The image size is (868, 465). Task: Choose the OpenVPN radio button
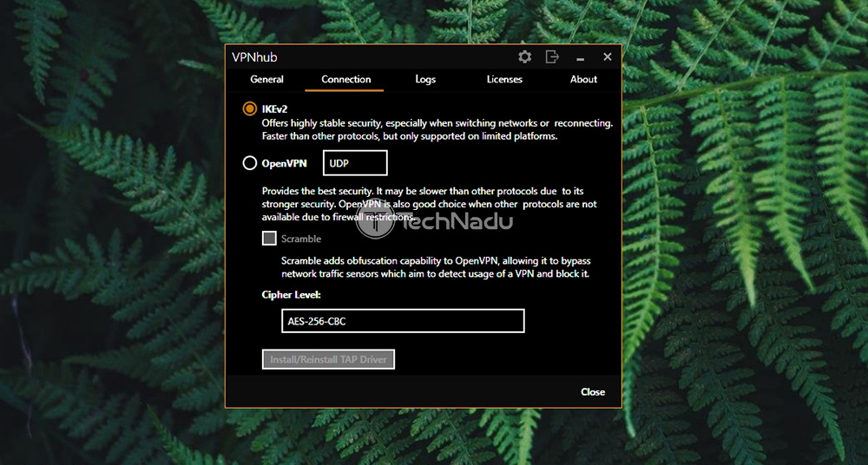click(x=250, y=163)
